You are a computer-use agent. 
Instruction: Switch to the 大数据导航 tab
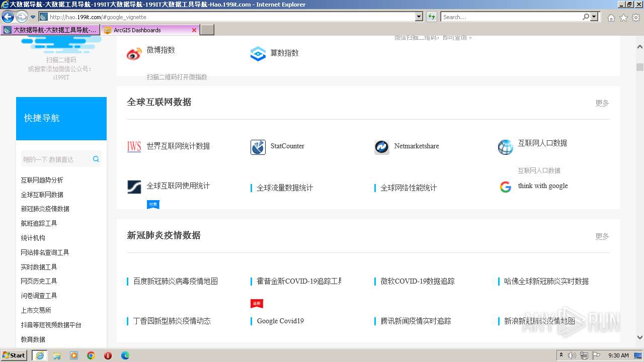click(x=50, y=30)
